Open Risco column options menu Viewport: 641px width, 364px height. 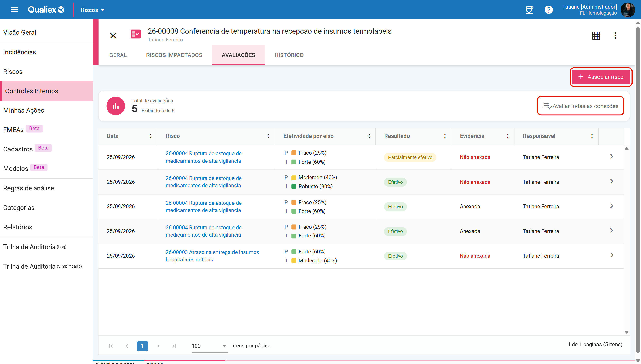(268, 136)
